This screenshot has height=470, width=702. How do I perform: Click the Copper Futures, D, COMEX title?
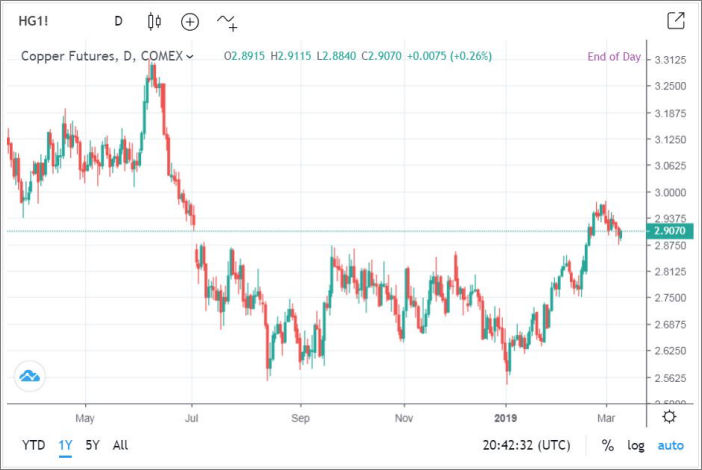tap(101, 57)
